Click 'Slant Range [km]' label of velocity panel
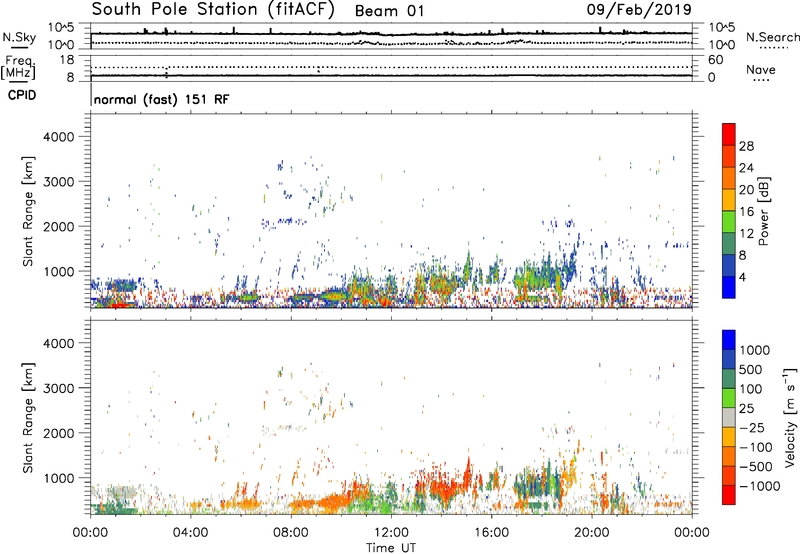The height and width of the screenshot is (554, 800). pyautogui.click(x=28, y=418)
